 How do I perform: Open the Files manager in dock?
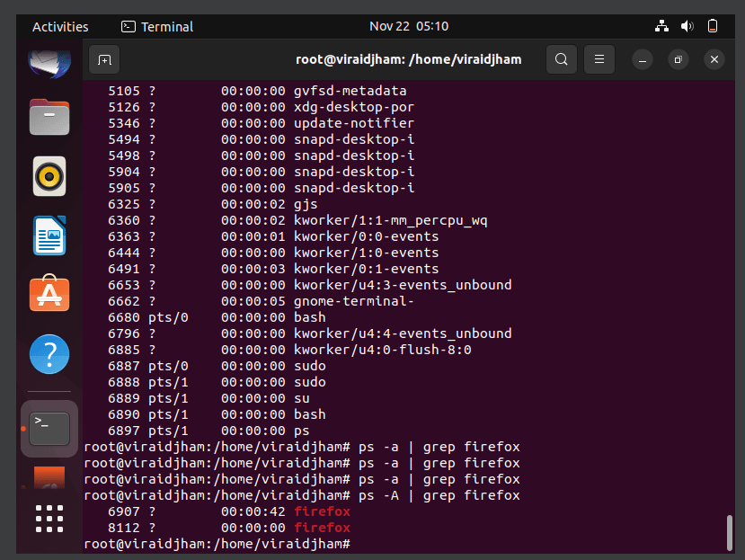(49, 118)
